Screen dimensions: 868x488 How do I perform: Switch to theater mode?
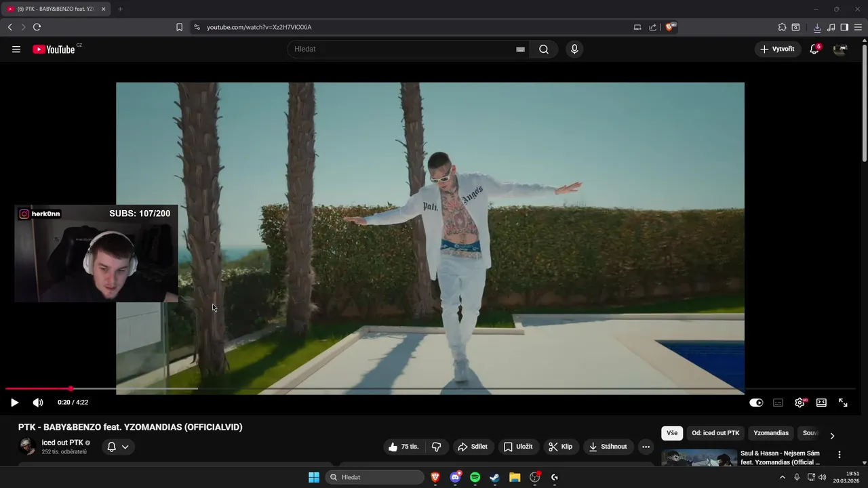click(821, 403)
